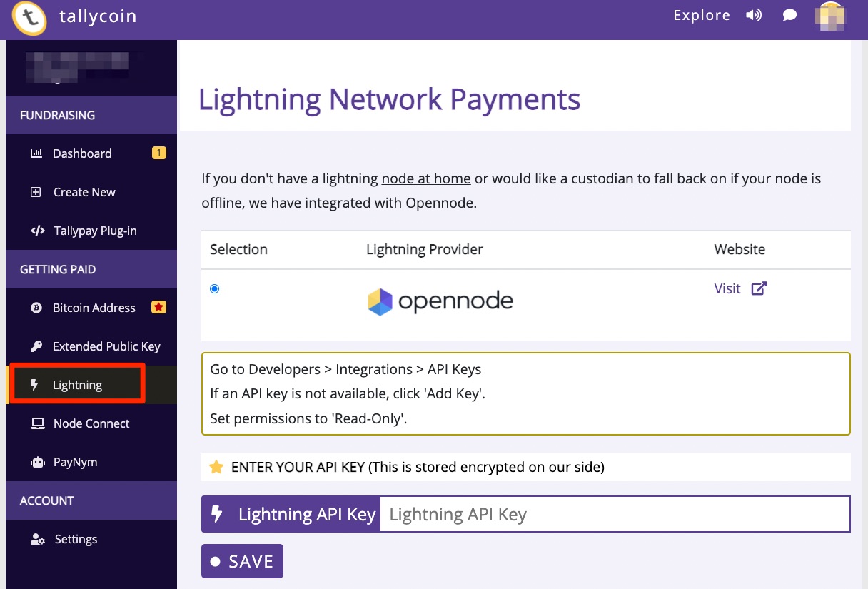This screenshot has width=868, height=589.
Task: Click the lightning bolt icon on API Key label
Action: coord(218,514)
